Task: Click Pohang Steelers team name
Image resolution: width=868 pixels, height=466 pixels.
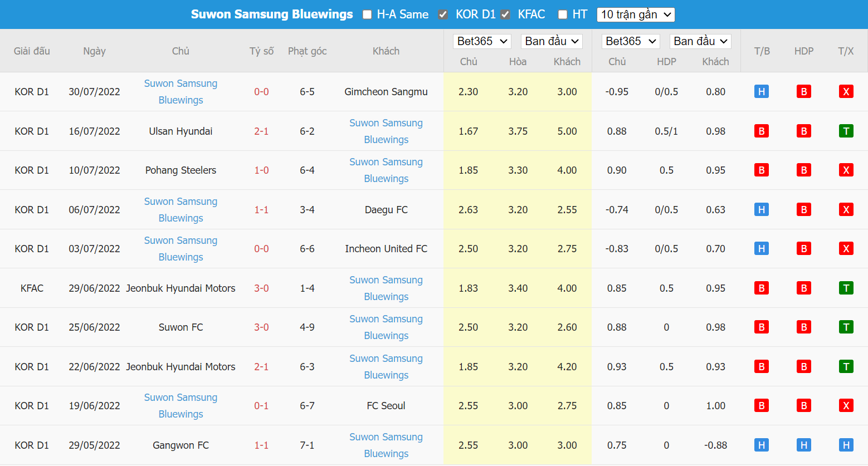Action: (181, 170)
